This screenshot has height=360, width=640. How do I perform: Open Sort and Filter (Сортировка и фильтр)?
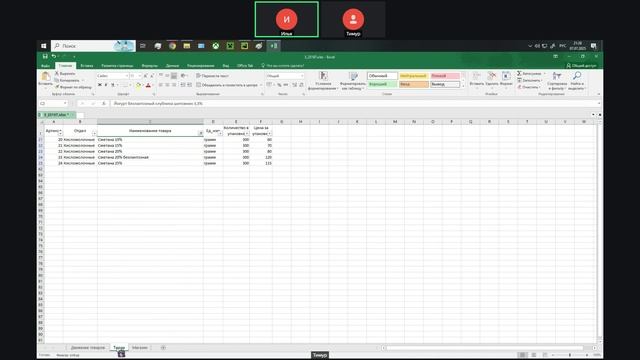click(557, 80)
